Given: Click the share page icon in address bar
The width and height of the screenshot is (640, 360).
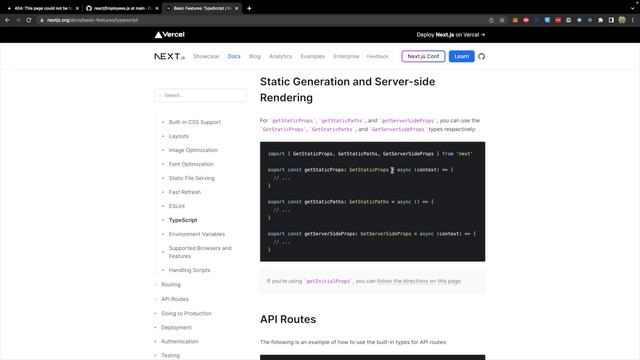Looking at the screenshot, I should point(491,20).
